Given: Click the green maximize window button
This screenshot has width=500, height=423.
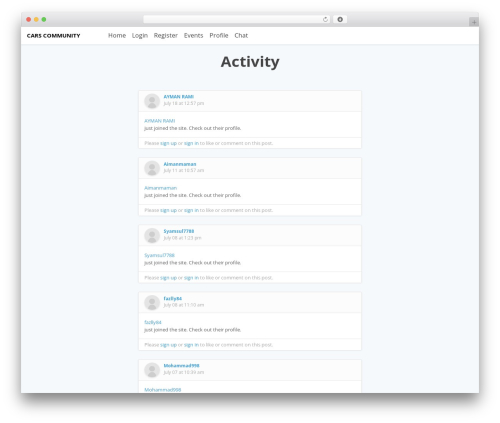Looking at the screenshot, I should coord(44,19).
